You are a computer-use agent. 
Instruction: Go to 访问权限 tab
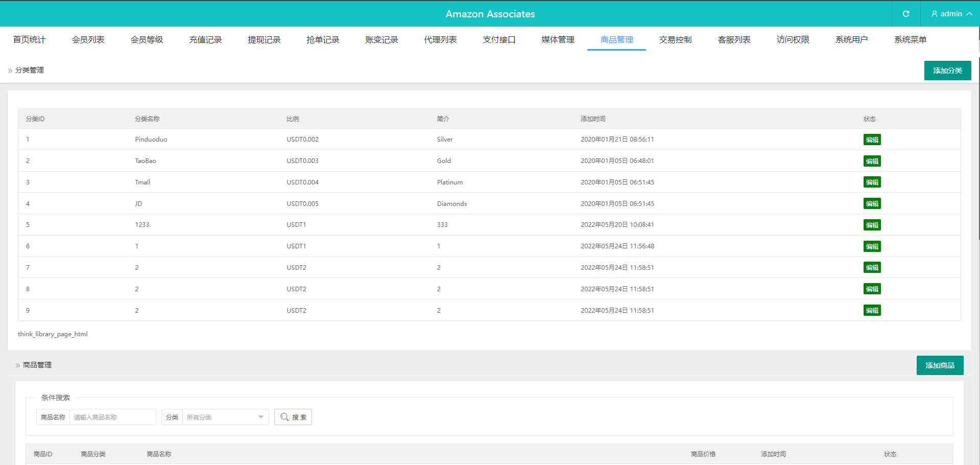point(793,39)
